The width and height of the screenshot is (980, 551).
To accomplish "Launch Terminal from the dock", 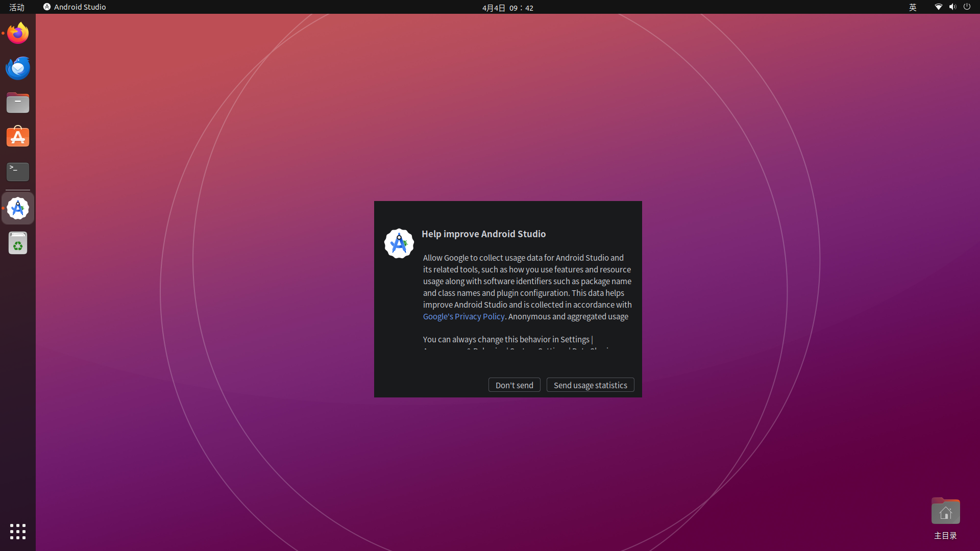I will [x=18, y=172].
